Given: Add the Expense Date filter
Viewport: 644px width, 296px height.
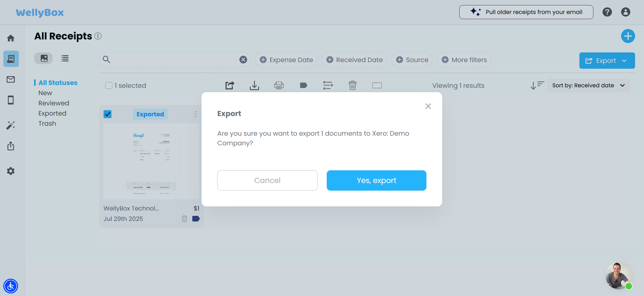Looking at the screenshot, I should pyautogui.click(x=286, y=60).
